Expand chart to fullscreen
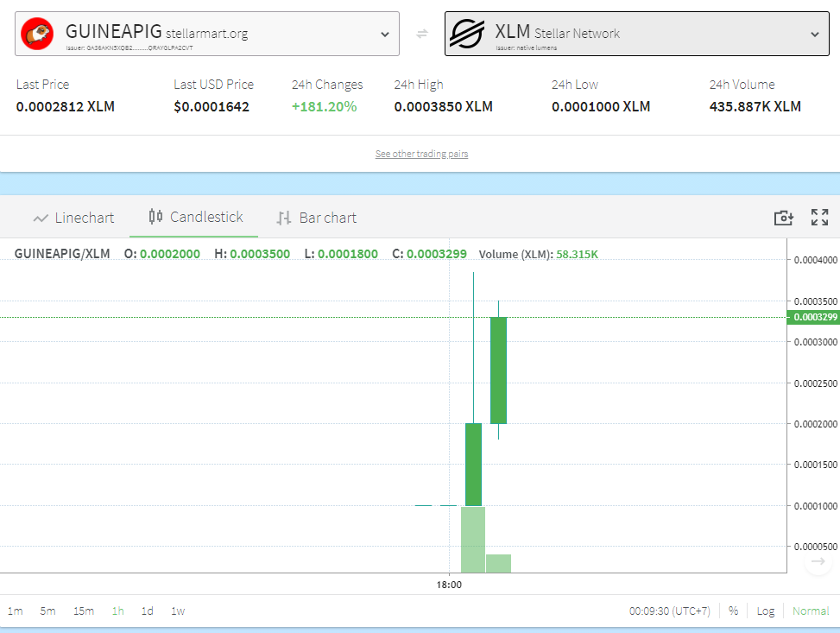Viewport: 840px width, 633px height. click(819, 217)
